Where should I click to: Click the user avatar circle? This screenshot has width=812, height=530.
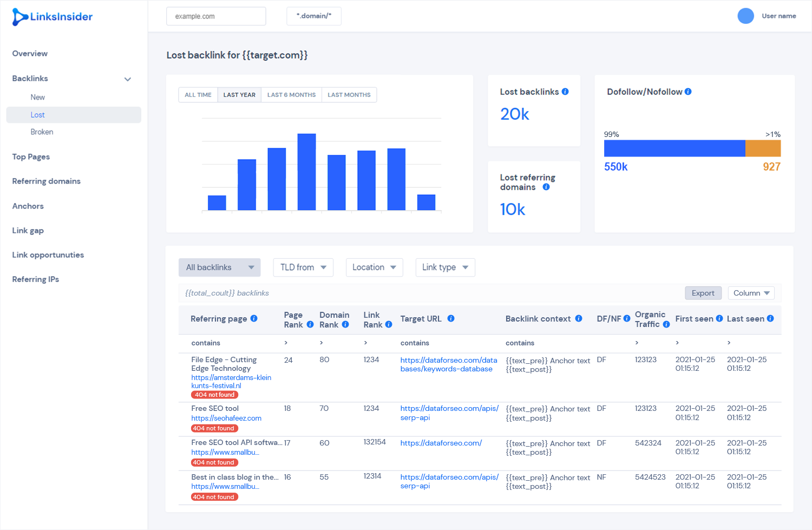pyautogui.click(x=745, y=16)
